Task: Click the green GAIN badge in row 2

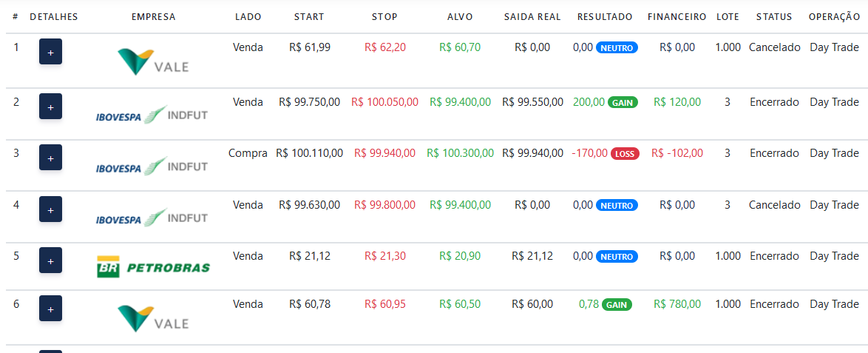Action: pos(623,102)
